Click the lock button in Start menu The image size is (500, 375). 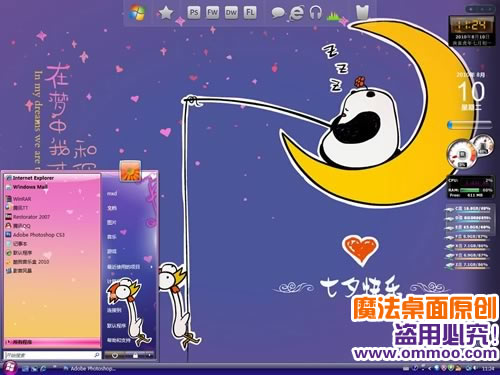point(135,356)
